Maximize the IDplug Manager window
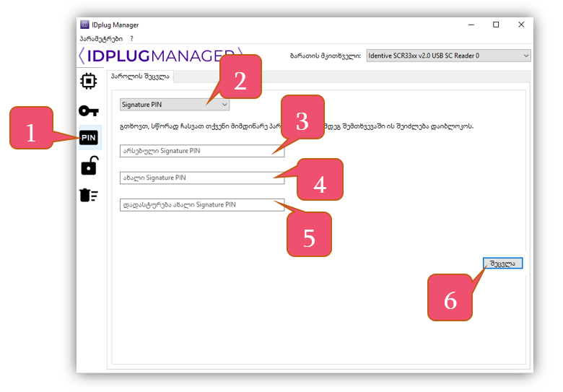The width and height of the screenshot is (563, 392). 496,25
